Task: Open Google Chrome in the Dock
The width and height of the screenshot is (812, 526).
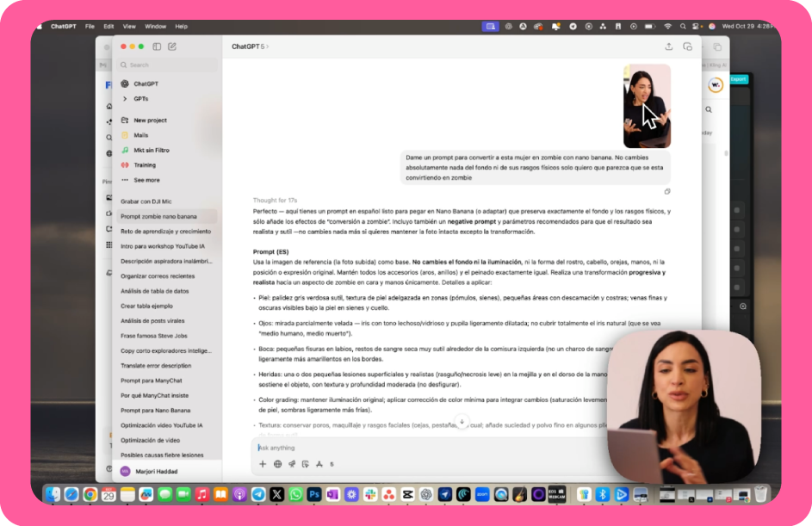Action: click(x=90, y=494)
